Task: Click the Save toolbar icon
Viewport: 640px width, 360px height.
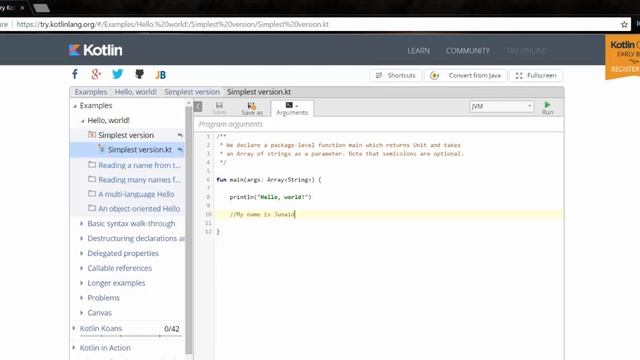Action: (219, 108)
